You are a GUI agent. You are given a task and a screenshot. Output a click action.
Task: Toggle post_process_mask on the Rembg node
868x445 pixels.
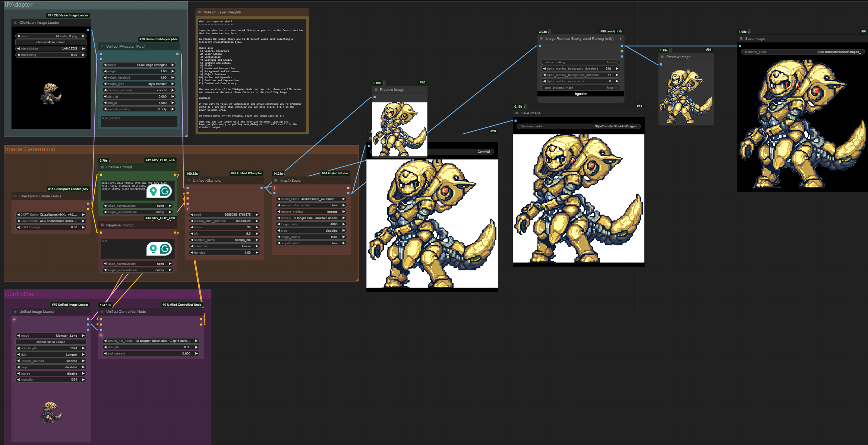pyautogui.click(x=580, y=88)
